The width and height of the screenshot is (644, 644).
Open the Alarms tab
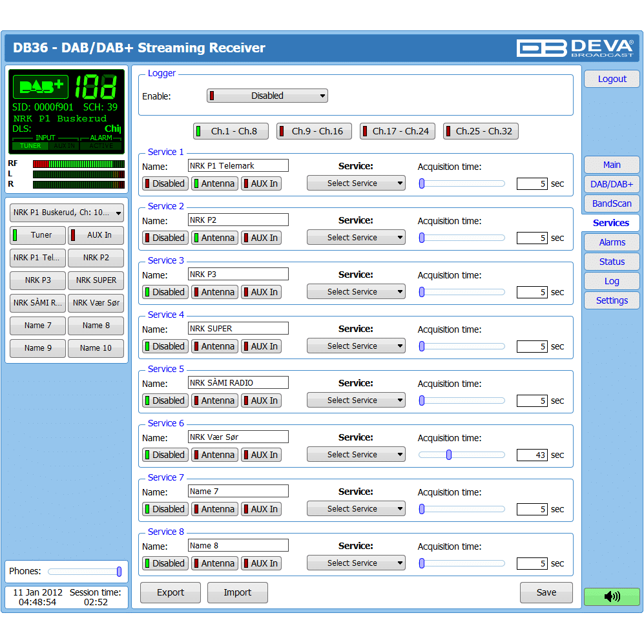611,242
